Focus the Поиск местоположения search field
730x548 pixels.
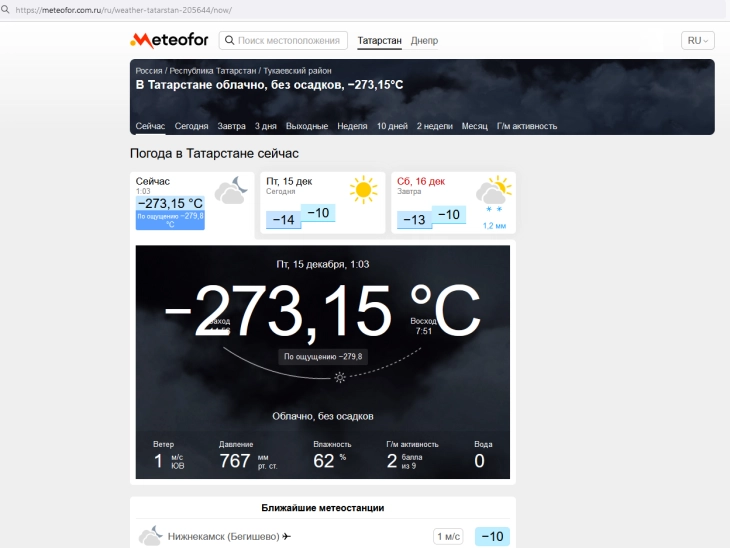click(x=283, y=41)
